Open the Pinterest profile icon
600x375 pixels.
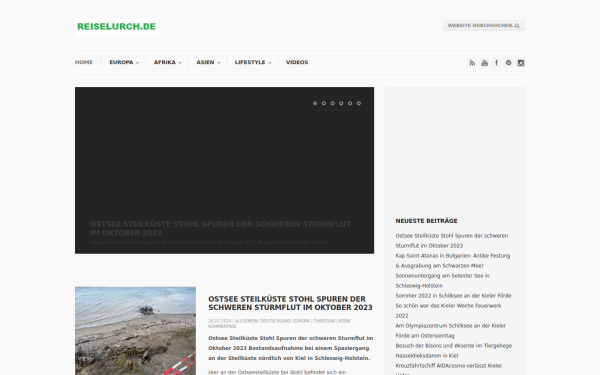[509, 63]
